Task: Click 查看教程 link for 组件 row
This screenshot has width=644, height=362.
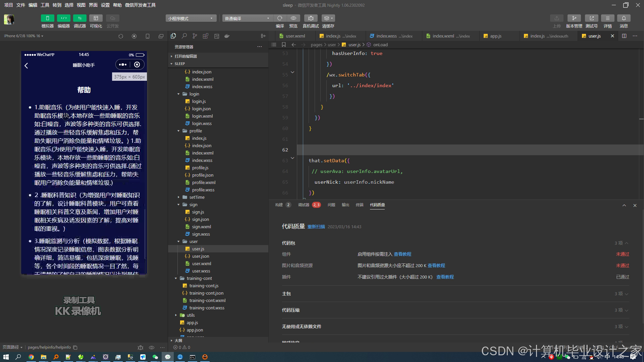Action: (x=402, y=254)
